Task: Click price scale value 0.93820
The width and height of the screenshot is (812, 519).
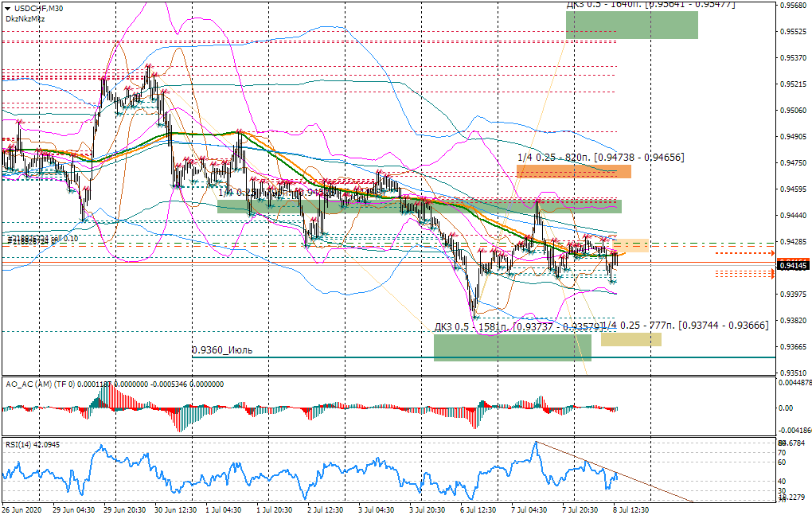Action: click(794, 321)
